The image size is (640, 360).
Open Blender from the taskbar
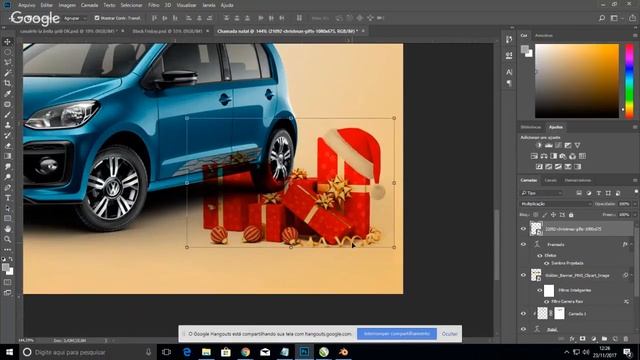pyautogui.click(x=343, y=352)
